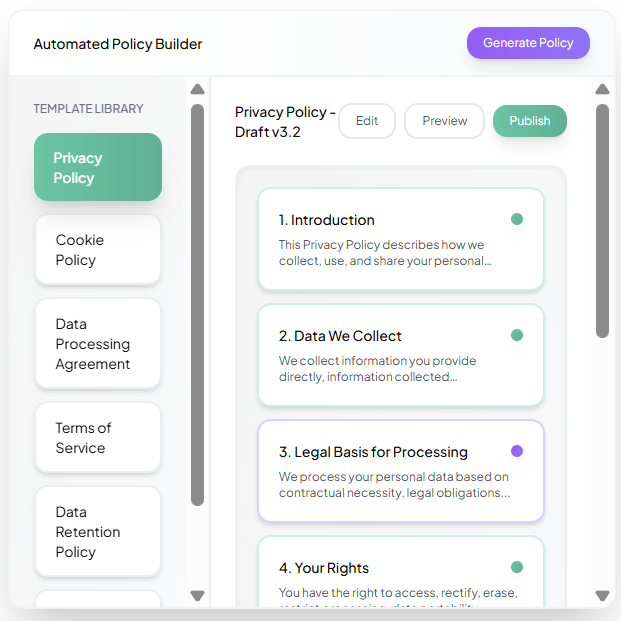Click the Introduction section green status dot

point(517,219)
